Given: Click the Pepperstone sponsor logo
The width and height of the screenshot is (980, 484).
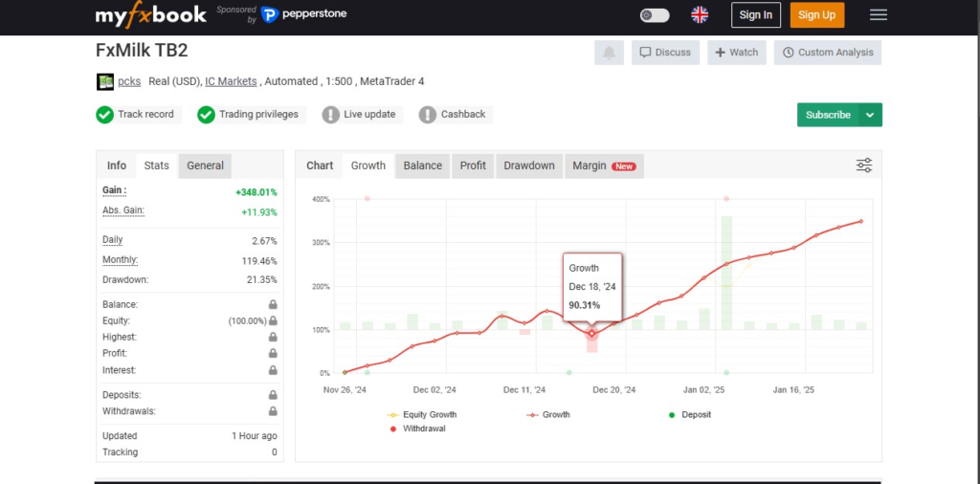Looking at the screenshot, I should coord(303,14).
